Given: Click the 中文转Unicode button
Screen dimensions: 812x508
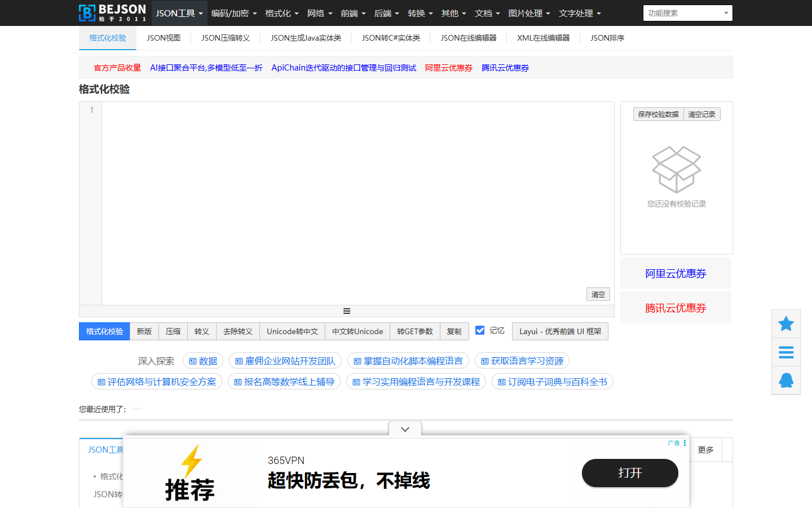Looking at the screenshot, I should pos(358,331).
